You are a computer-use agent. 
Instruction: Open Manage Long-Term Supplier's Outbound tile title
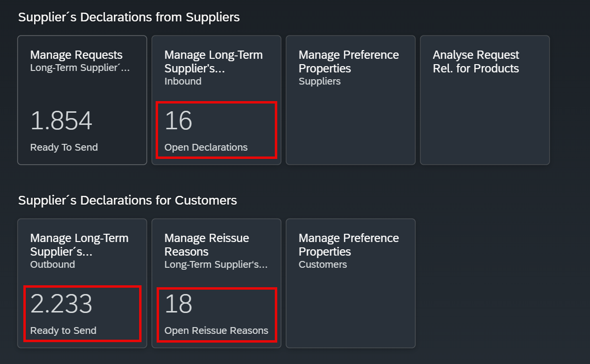tap(79, 245)
